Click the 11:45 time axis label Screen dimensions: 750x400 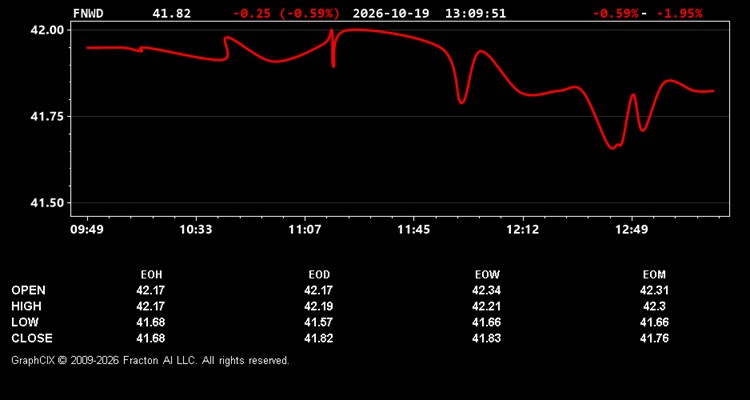pos(414,230)
